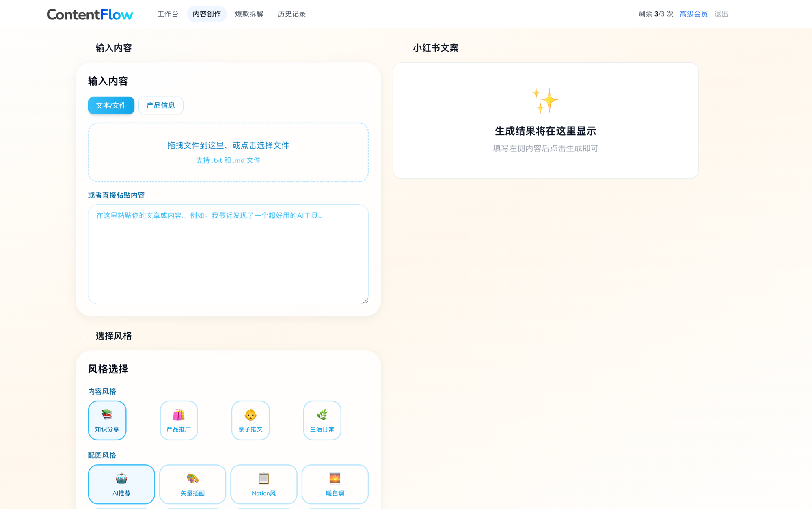Click the textarea resize handle
The width and height of the screenshot is (812, 509).
[x=365, y=300]
